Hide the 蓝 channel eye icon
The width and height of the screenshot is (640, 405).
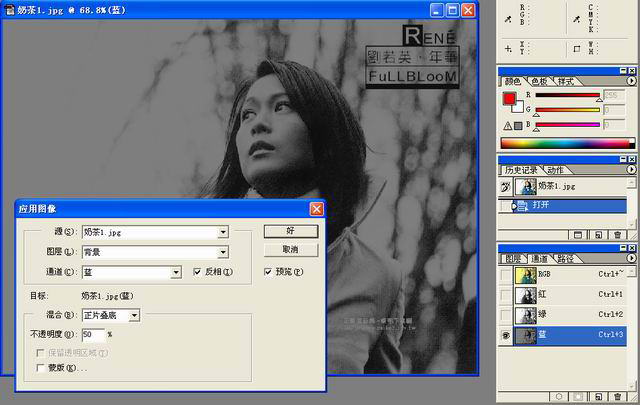click(504, 336)
